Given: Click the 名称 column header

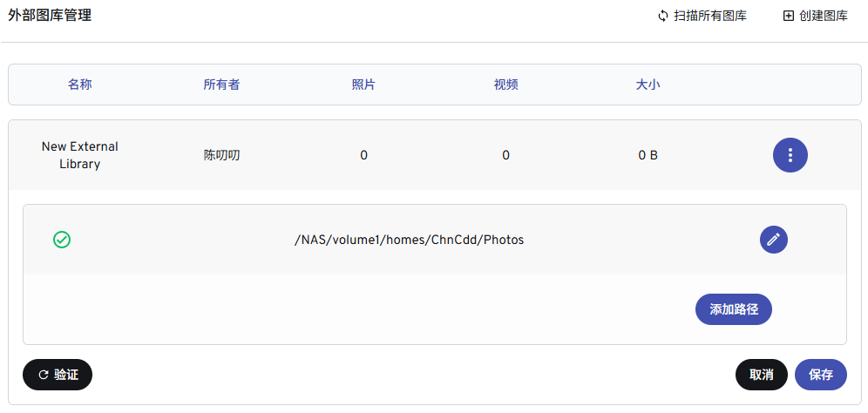Looking at the screenshot, I should click(x=79, y=85).
